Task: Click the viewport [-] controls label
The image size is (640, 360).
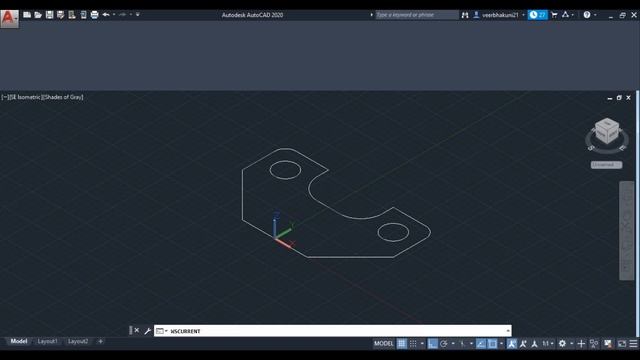Action: tap(5, 97)
